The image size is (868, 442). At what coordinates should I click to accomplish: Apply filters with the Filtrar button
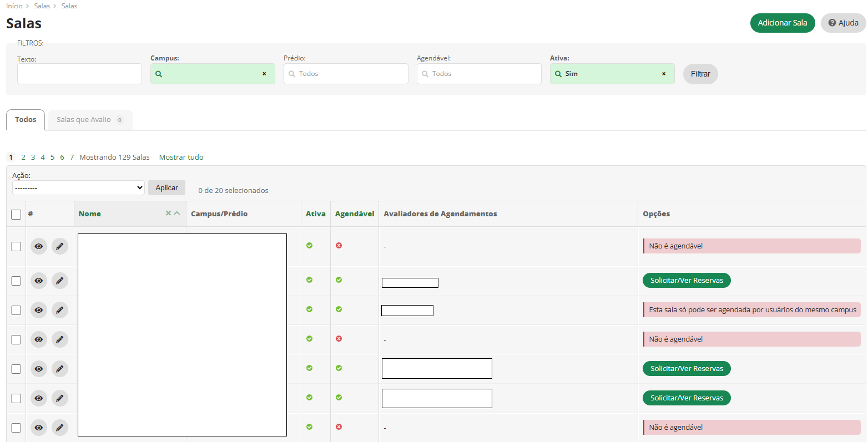pos(700,74)
